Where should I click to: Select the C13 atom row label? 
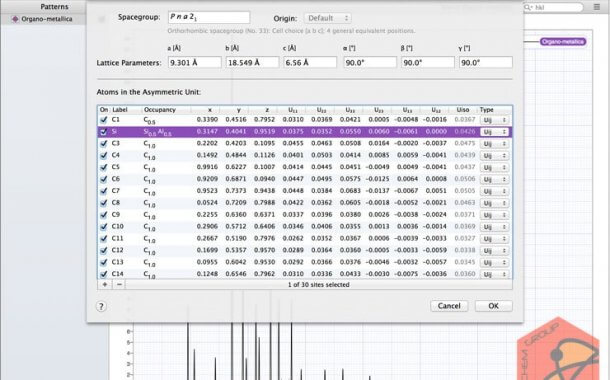(117, 262)
